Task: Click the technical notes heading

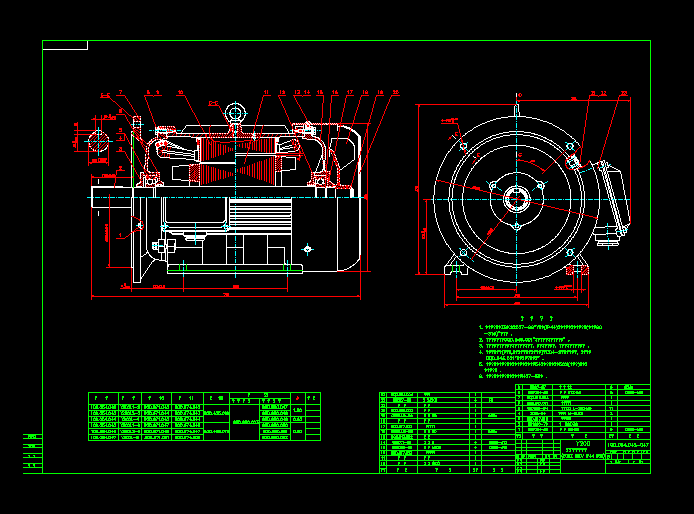Action: pos(537,318)
